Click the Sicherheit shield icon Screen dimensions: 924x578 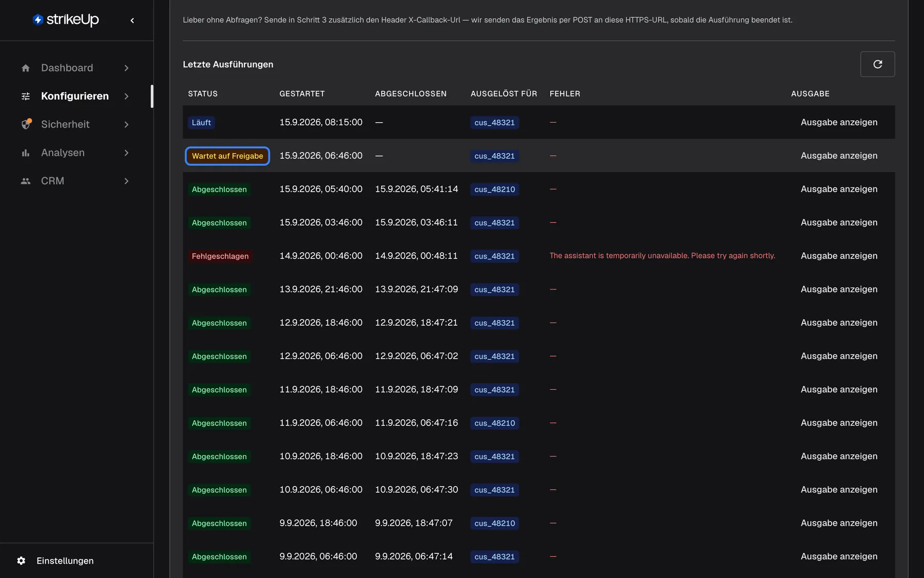26,124
